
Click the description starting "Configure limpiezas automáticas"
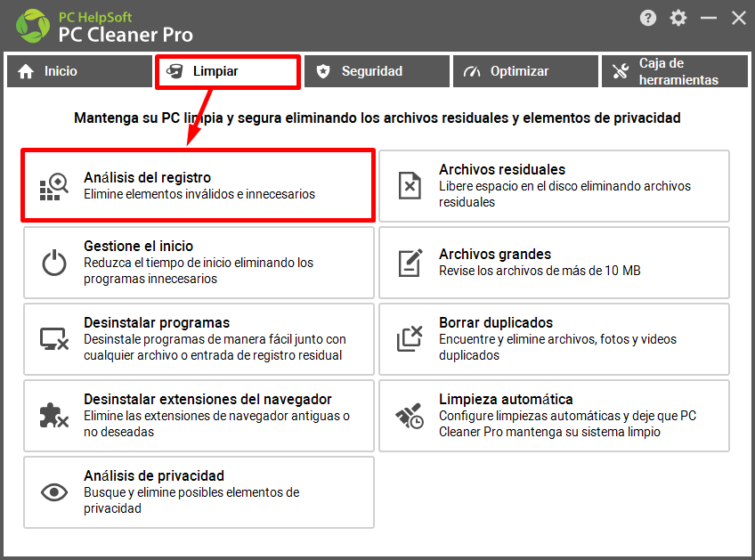pos(568,424)
